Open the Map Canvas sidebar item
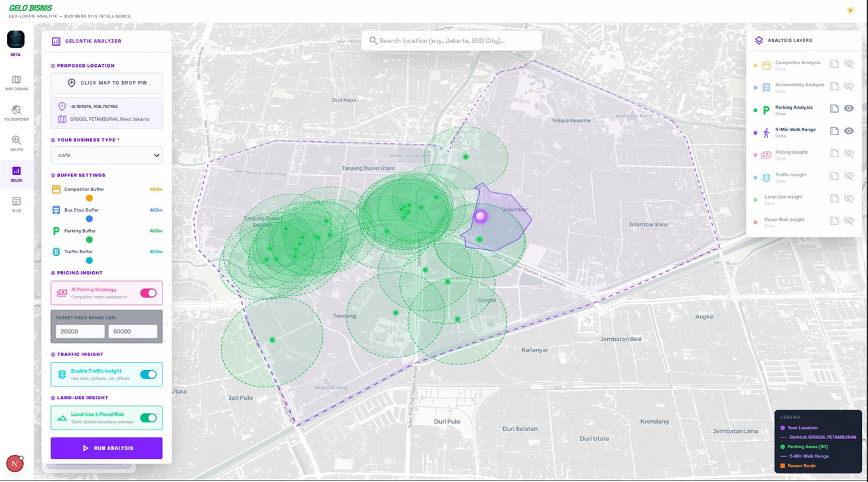Screen dimensions: 868x482 tap(17, 83)
